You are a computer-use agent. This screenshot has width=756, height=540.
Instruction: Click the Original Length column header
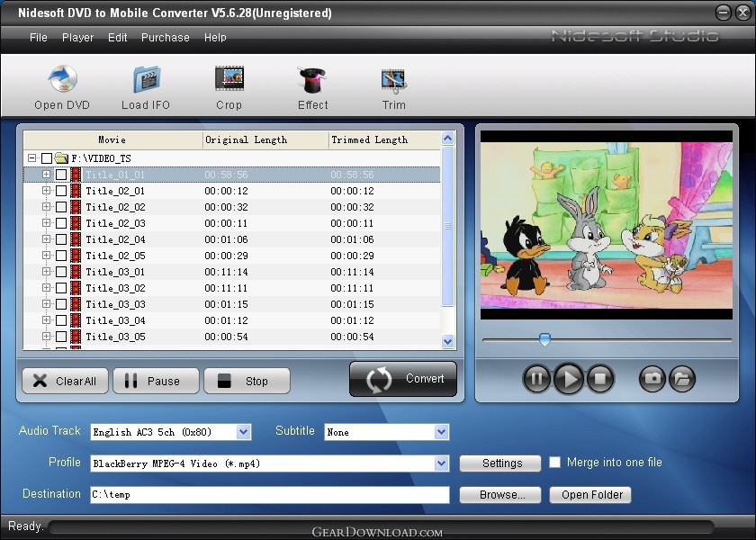coord(265,139)
